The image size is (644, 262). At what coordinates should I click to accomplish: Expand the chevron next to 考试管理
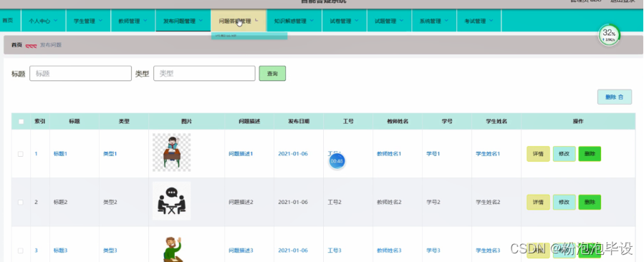click(491, 21)
